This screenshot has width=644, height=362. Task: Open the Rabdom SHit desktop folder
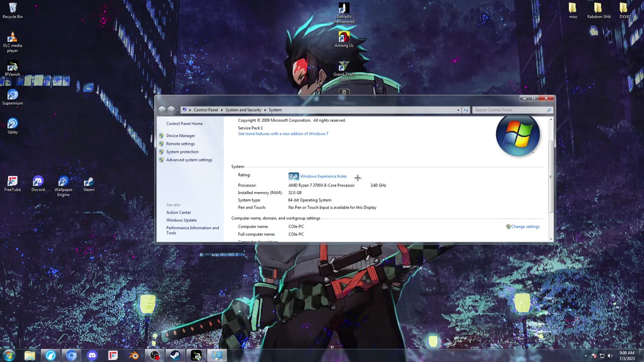point(599,11)
